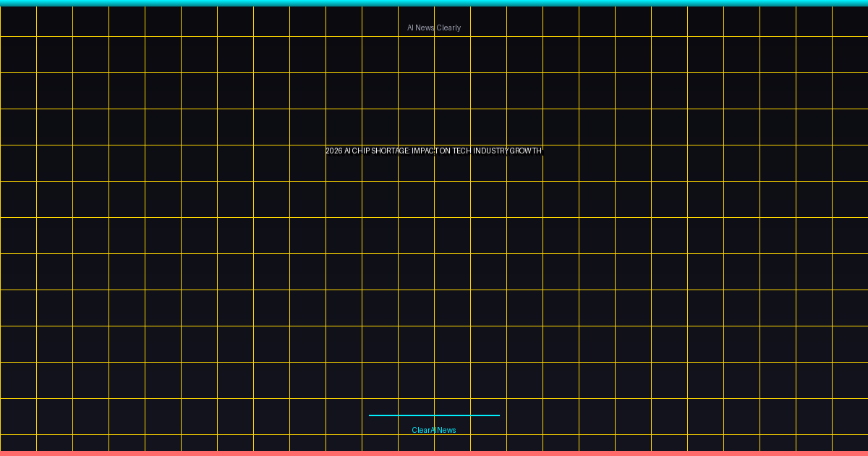Screen dimensions: 868x456
Task: Click the word 'SHORTAGE' in the headline
Action: 390,151
